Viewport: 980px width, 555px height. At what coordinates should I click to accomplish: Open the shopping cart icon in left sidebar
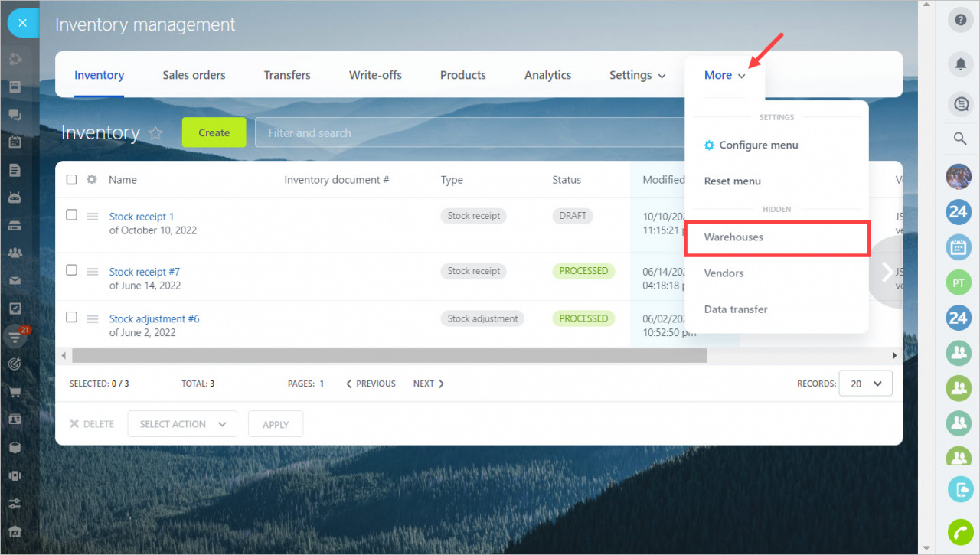tap(15, 392)
